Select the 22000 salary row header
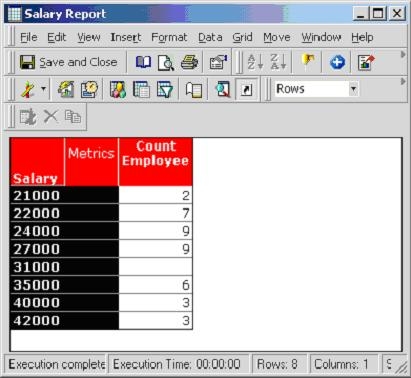 65,213
